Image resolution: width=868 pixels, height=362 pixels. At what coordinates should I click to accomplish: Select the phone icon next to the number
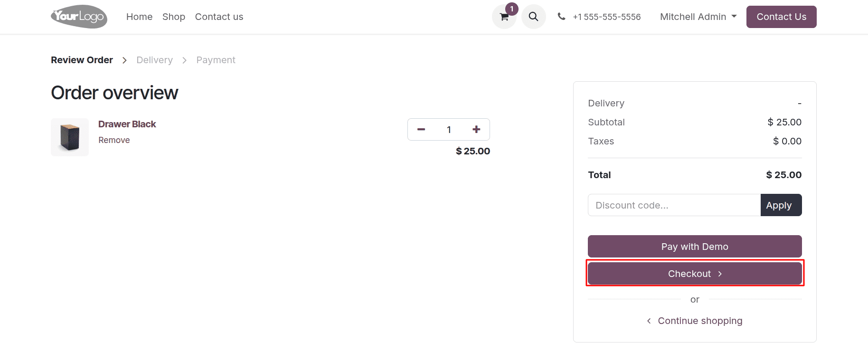pyautogui.click(x=562, y=16)
